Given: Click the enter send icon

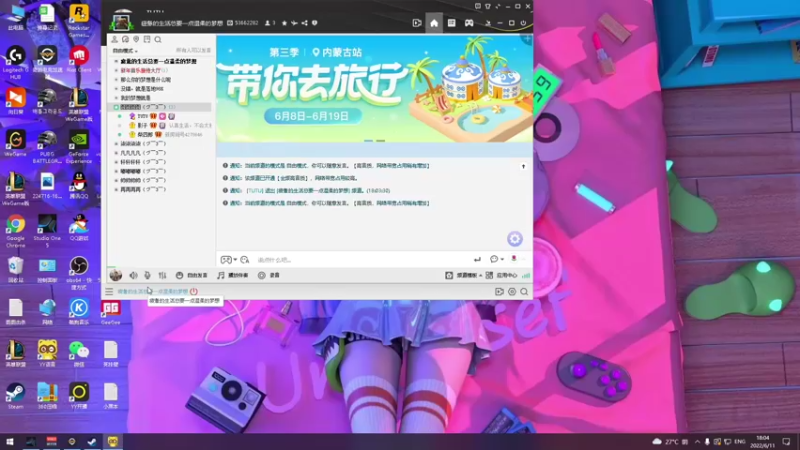Looking at the screenshot, I should click(477, 260).
